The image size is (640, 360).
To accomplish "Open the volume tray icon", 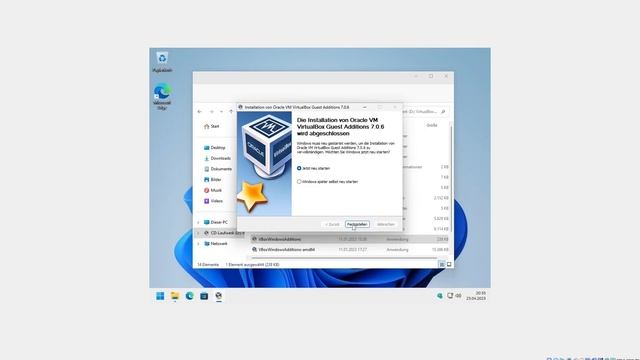I will (458, 296).
